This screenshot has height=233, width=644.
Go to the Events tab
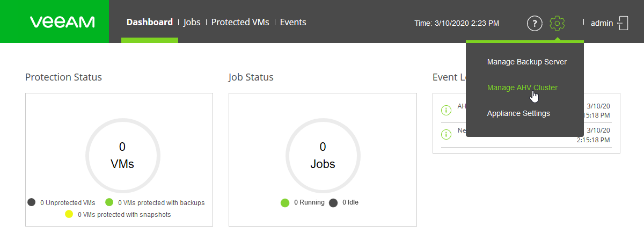coord(293,22)
